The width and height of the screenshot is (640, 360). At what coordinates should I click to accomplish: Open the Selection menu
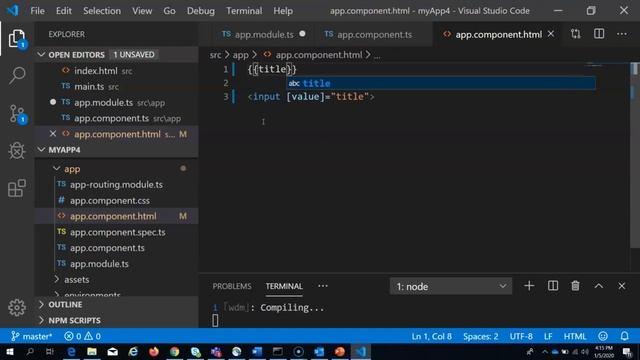102,11
